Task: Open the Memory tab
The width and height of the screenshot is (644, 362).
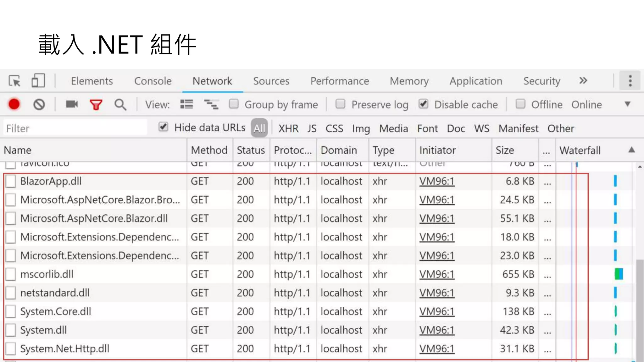Action: pos(409,81)
